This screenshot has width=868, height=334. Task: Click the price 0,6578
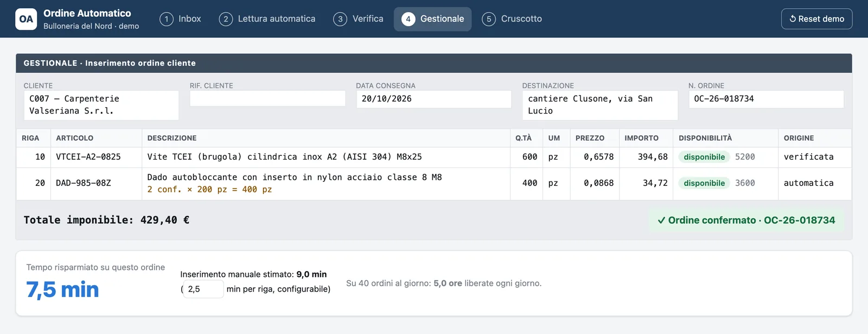599,157
